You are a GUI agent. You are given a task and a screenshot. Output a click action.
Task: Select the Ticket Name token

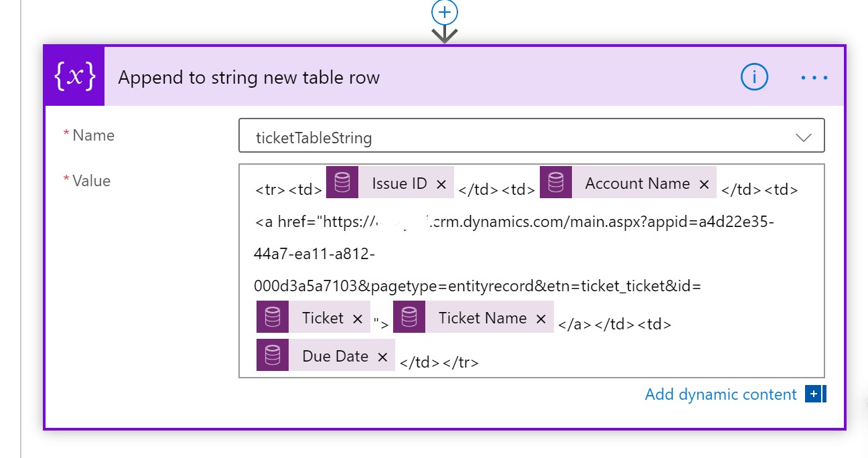click(474, 317)
